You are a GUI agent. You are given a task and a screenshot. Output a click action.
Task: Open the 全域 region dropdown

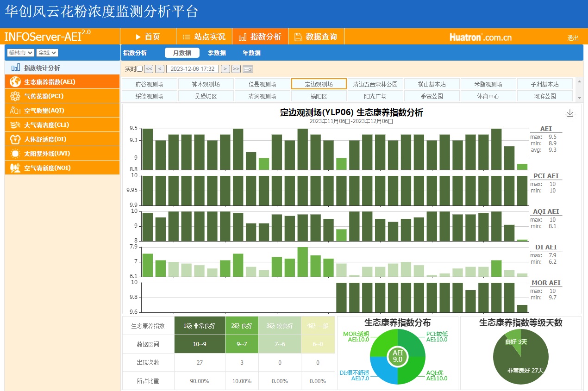pyautogui.click(x=47, y=53)
